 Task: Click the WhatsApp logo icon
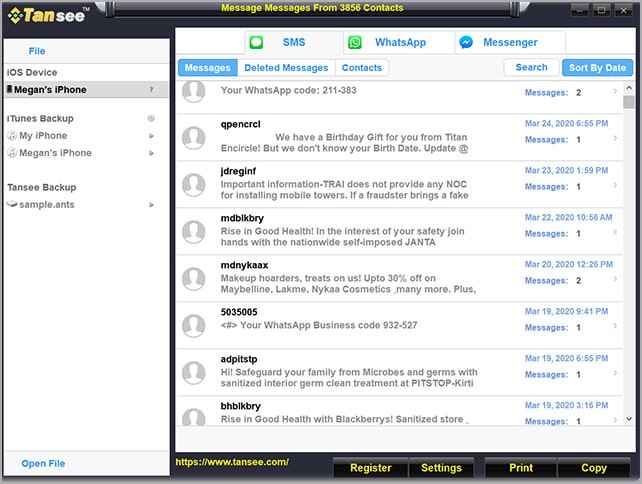(x=355, y=43)
